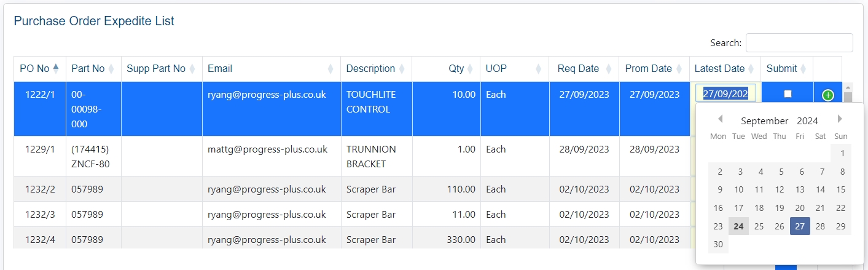
Task: Click the Search input field
Action: click(799, 43)
